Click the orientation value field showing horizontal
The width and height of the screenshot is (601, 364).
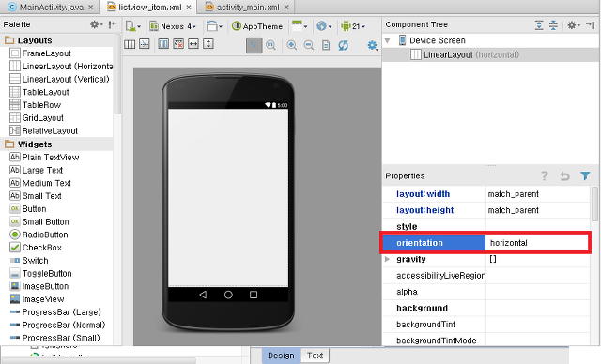pos(537,243)
